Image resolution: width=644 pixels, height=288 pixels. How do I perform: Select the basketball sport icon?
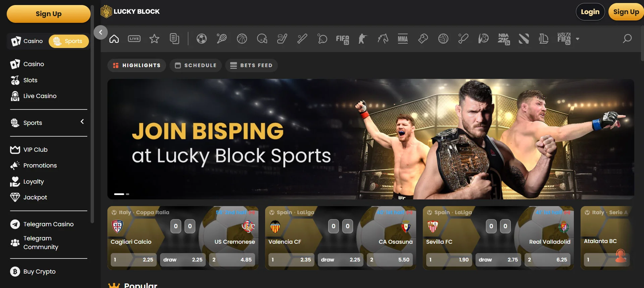click(x=242, y=39)
